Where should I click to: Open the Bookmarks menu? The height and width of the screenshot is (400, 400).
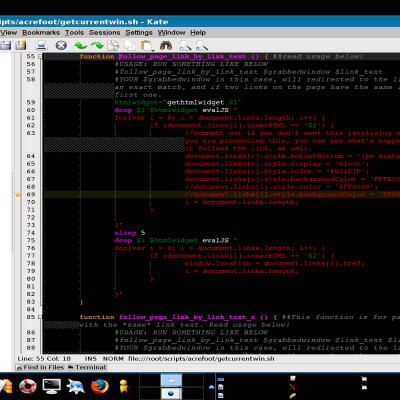[x=41, y=33]
